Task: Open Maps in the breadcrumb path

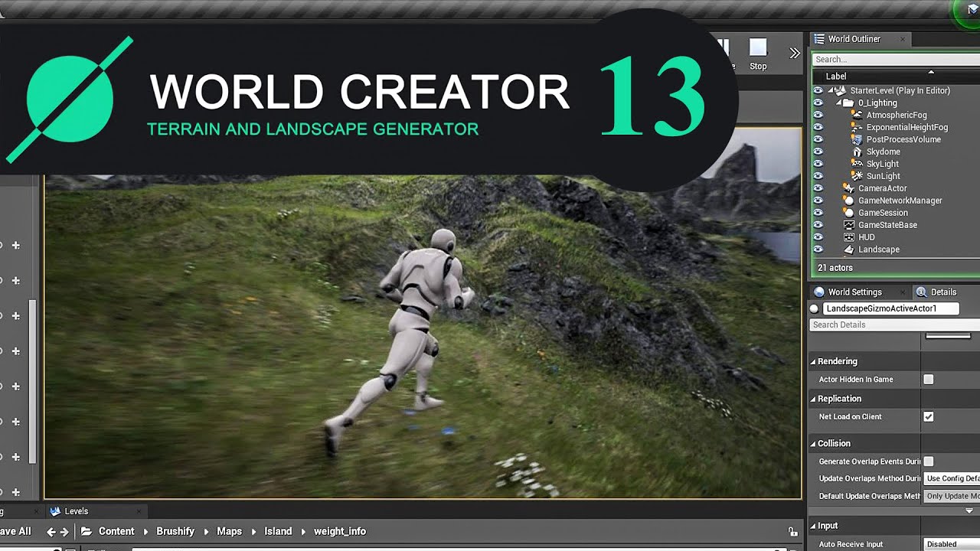Action: pos(229,531)
